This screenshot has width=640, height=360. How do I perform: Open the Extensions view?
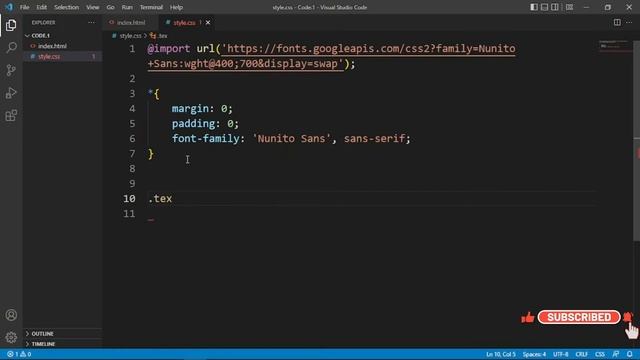(x=11, y=116)
